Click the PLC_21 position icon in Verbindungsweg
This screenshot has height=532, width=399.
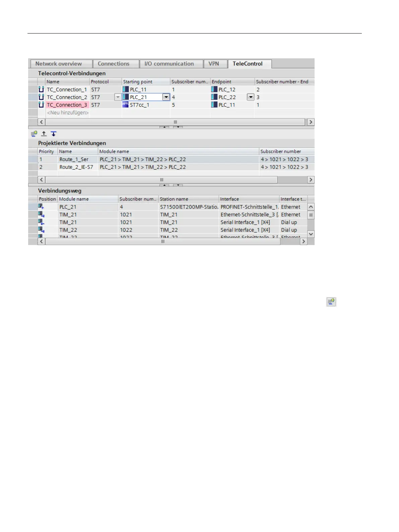[41, 207]
